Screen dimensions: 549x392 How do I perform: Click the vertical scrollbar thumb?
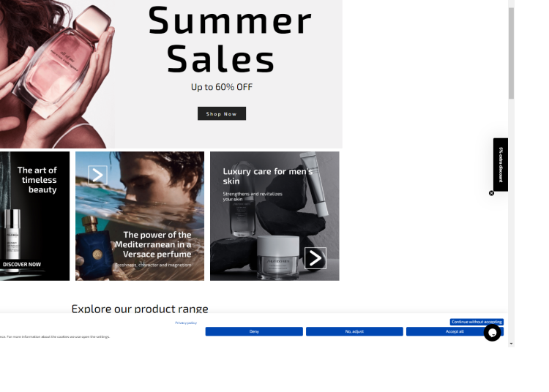coord(511,53)
